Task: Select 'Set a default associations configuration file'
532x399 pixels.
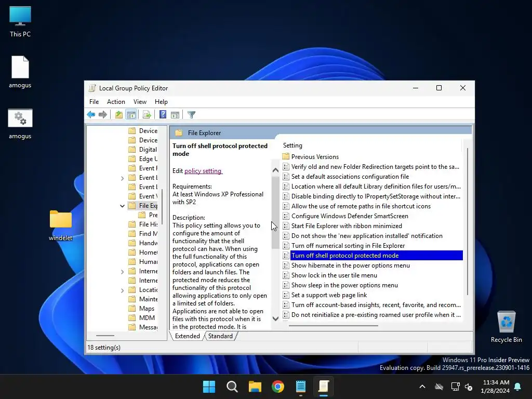Action: pyautogui.click(x=345, y=177)
